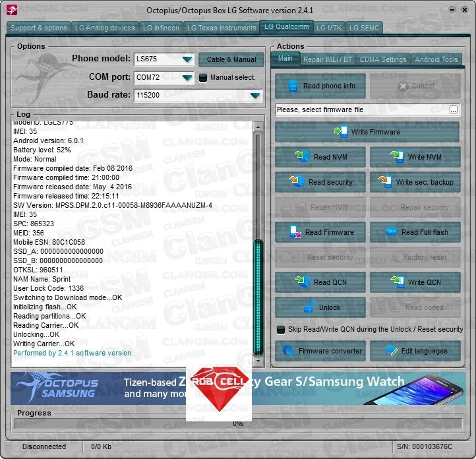Switch to LG Texas Instruments tab
The width and height of the screenshot is (476, 459).
pos(222,28)
